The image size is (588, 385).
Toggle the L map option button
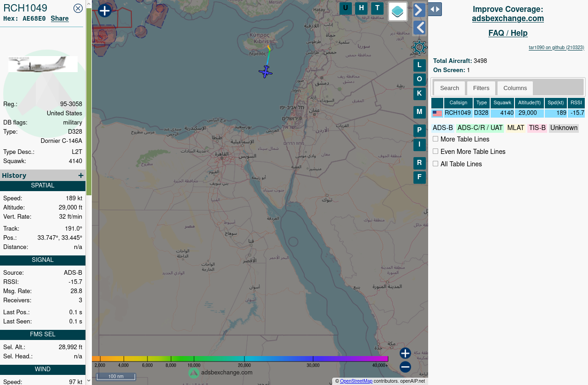(x=419, y=66)
